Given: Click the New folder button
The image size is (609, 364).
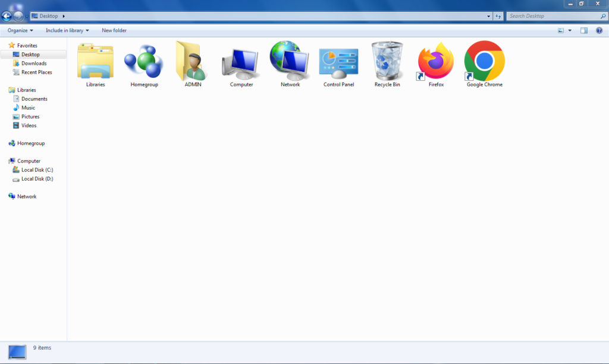Looking at the screenshot, I should (114, 30).
